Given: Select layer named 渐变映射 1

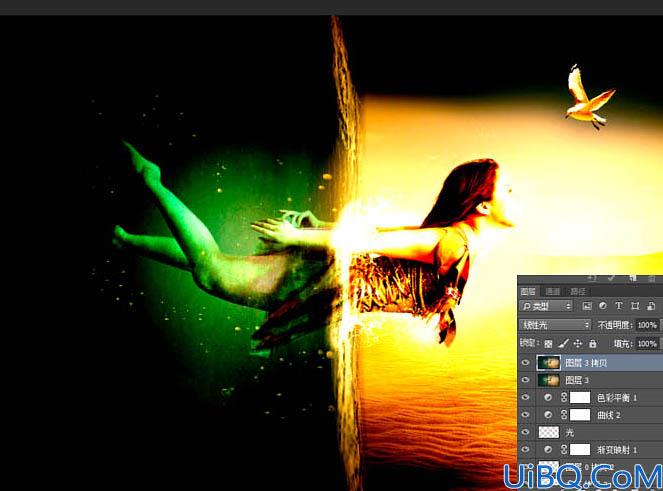Looking at the screenshot, I should (617, 450).
